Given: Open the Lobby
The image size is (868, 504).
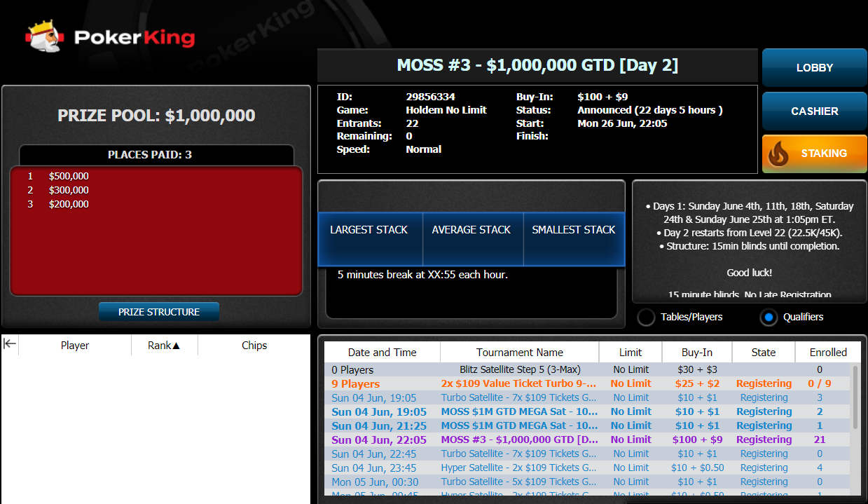Looking at the screenshot, I should click(814, 68).
